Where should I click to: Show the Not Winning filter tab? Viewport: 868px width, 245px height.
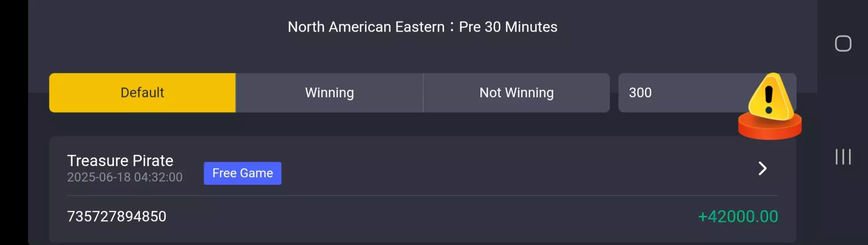click(x=516, y=93)
